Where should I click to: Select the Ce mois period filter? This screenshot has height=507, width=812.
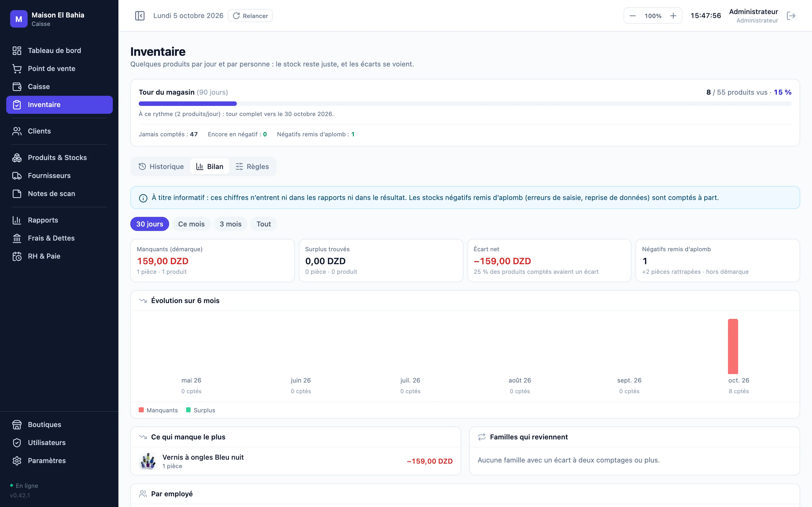pyautogui.click(x=191, y=224)
